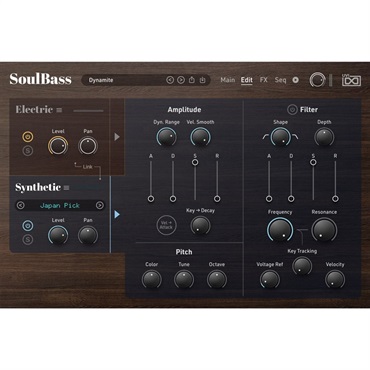Click the Filter Frequency knob
The height and width of the screenshot is (370, 370).
click(x=280, y=230)
